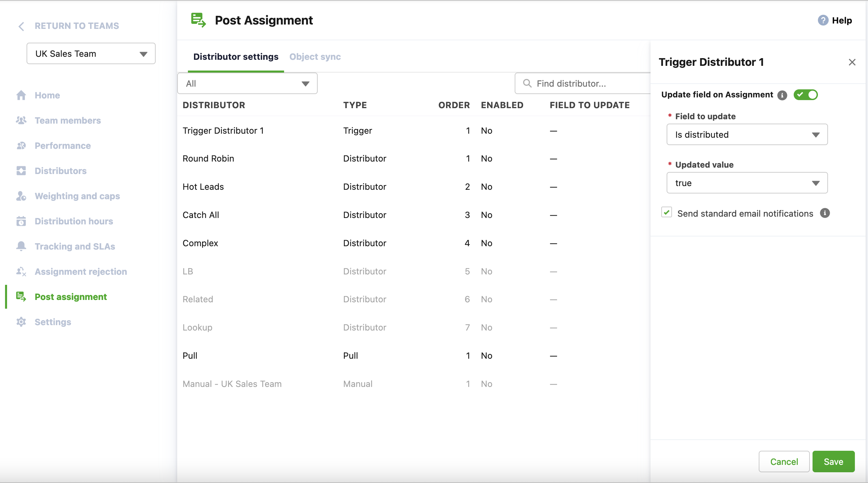868x483 pixels.
Task: Click the Tracking and SLAs bell icon
Action: tap(21, 246)
